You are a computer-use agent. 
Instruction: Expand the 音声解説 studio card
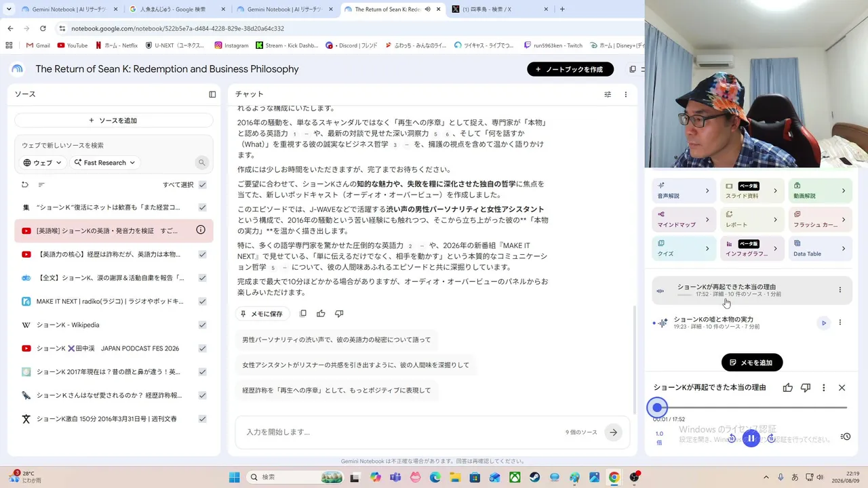click(x=683, y=190)
